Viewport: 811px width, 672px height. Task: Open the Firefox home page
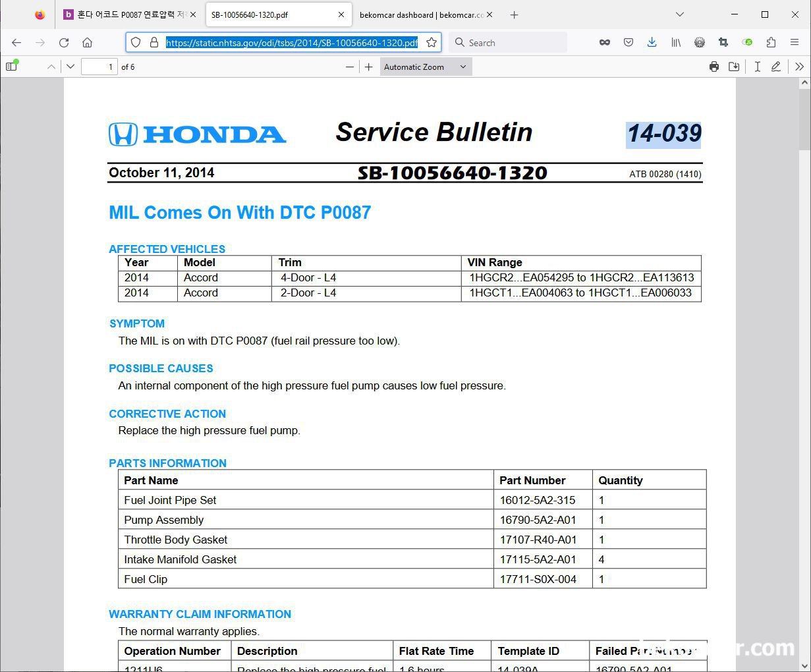click(x=87, y=42)
